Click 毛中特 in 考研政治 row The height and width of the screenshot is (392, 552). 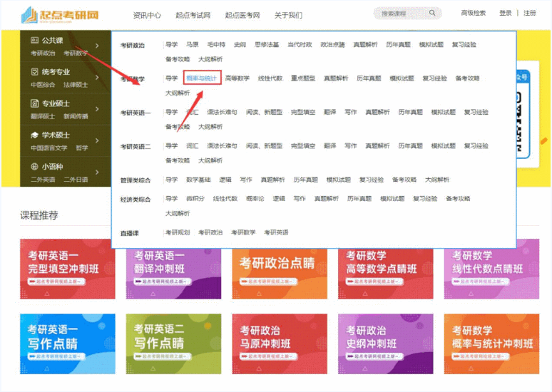(x=216, y=45)
